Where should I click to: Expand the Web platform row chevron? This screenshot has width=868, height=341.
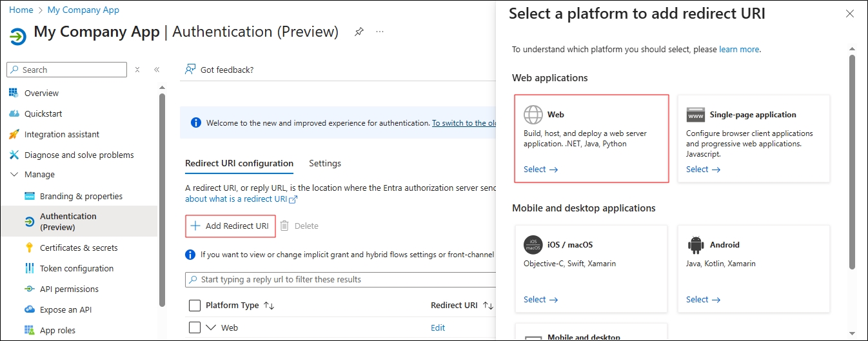[x=211, y=327]
